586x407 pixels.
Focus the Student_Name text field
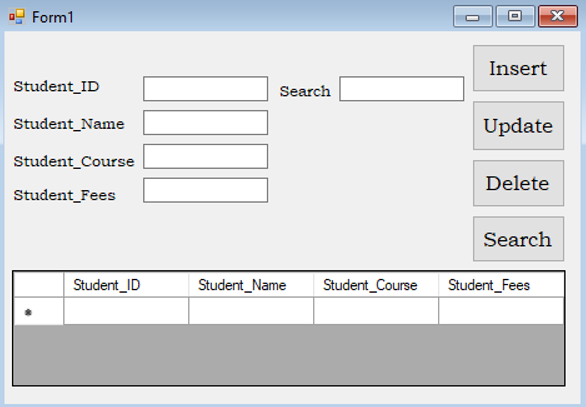tap(206, 122)
